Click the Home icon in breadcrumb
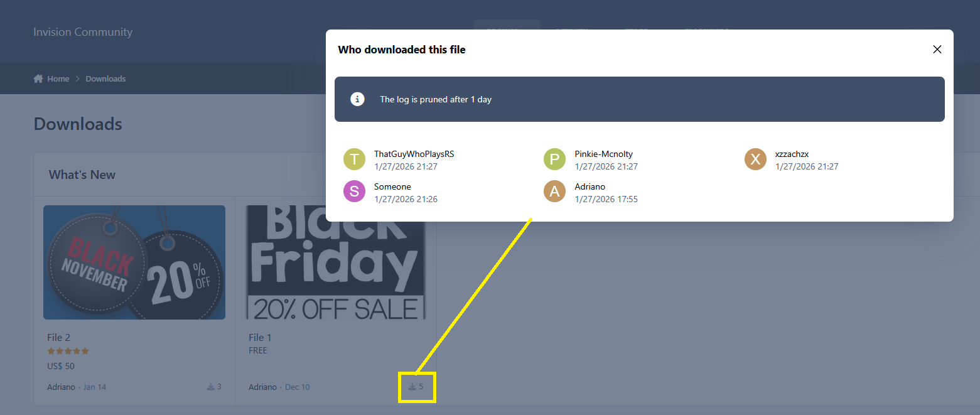 pos(38,78)
